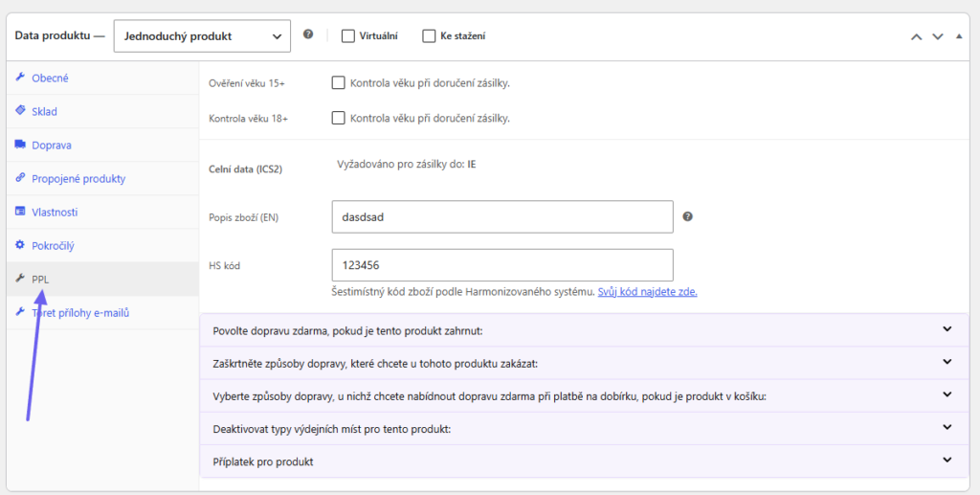Click the Popis zboží (EN) input field
This screenshot has width=980, height=495.
(502, 216)
